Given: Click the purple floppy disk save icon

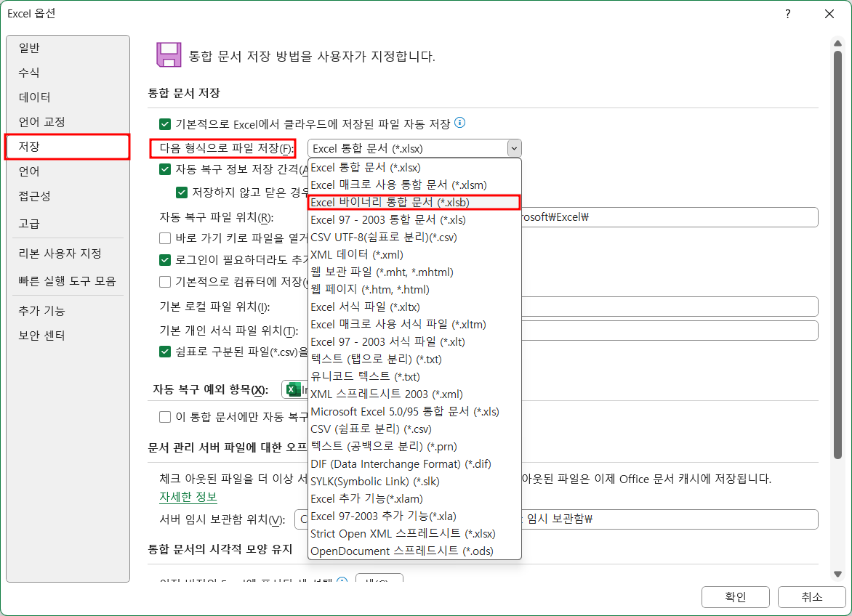Looking at the screenshot, I should point(169,54).
